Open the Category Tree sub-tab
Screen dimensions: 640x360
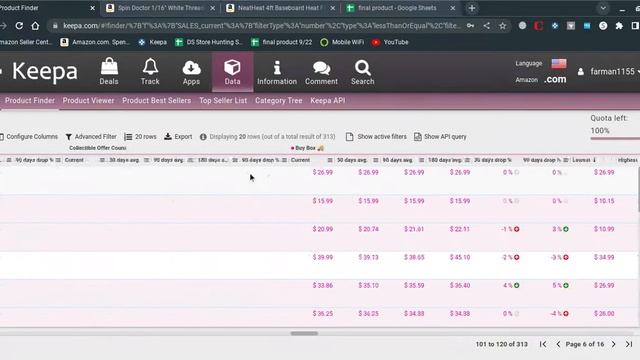(278, 100)
